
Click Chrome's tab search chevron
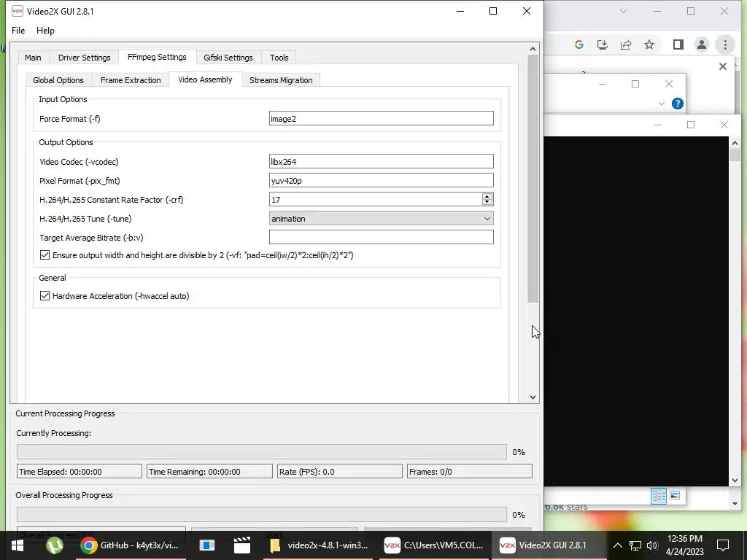[624, 11]
